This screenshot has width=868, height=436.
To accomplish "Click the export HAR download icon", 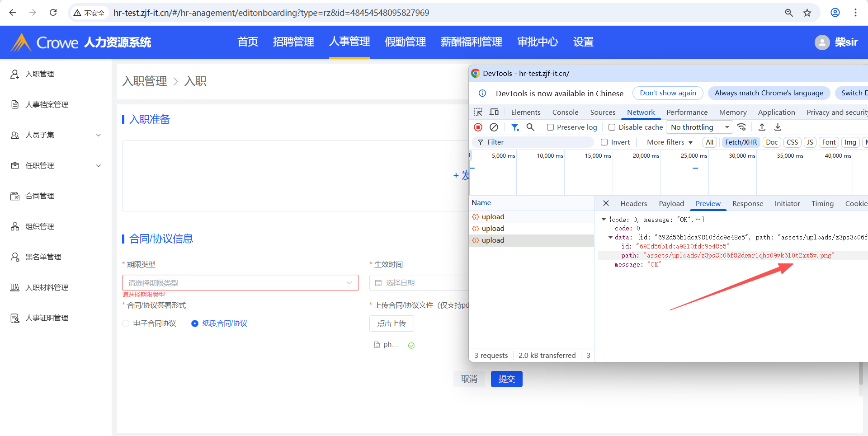I will coord(778,127).
